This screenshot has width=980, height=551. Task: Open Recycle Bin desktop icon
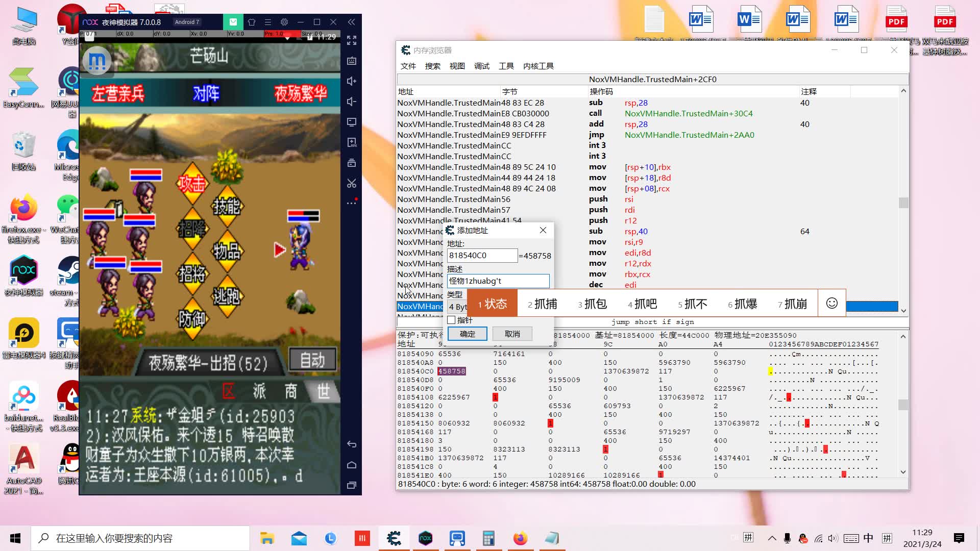click(x=23, y=152)
